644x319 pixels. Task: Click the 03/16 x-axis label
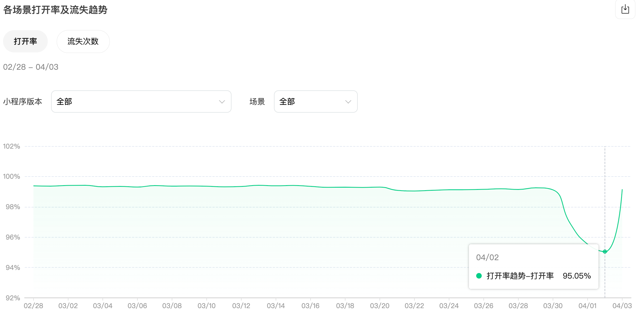tap(310, 306)
